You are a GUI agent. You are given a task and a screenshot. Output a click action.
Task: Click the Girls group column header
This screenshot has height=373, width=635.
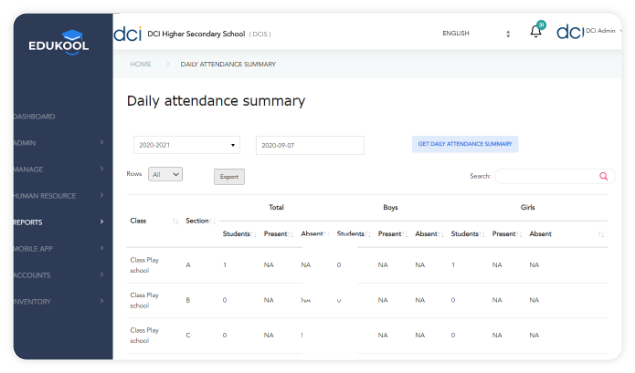[528, 207]
